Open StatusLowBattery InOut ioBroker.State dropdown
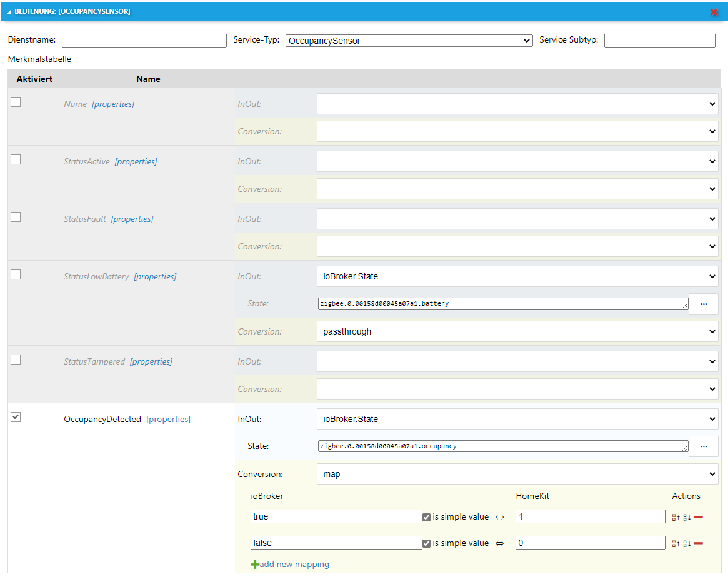The width and height of the screenshot is (728, 579). pos(517,276)
